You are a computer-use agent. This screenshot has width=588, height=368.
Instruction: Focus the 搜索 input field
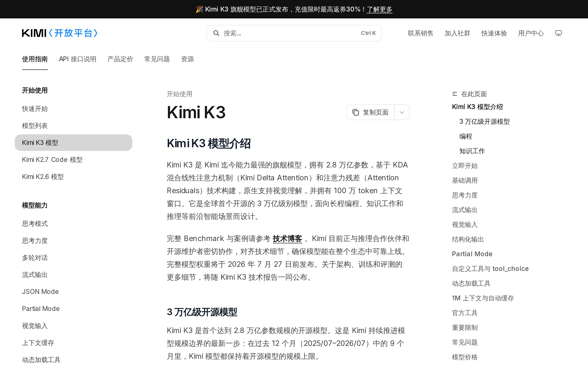click(294, 33)
